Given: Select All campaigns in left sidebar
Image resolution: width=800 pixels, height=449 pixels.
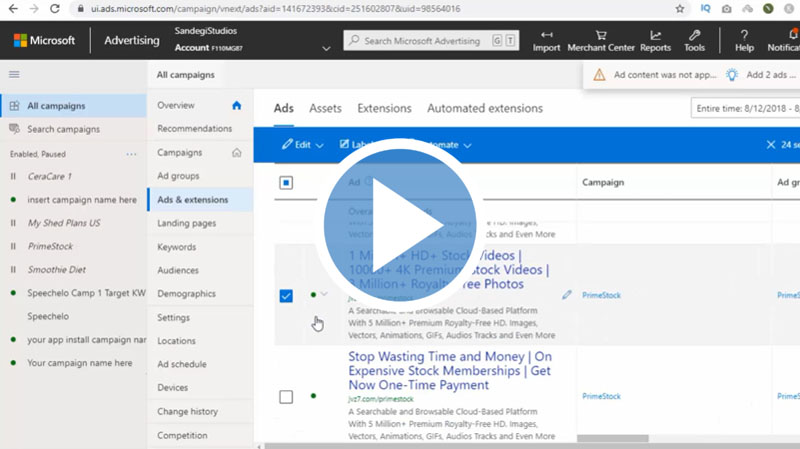Looking at the screenshot, I should pyautogui.click(x=73, y=106).
